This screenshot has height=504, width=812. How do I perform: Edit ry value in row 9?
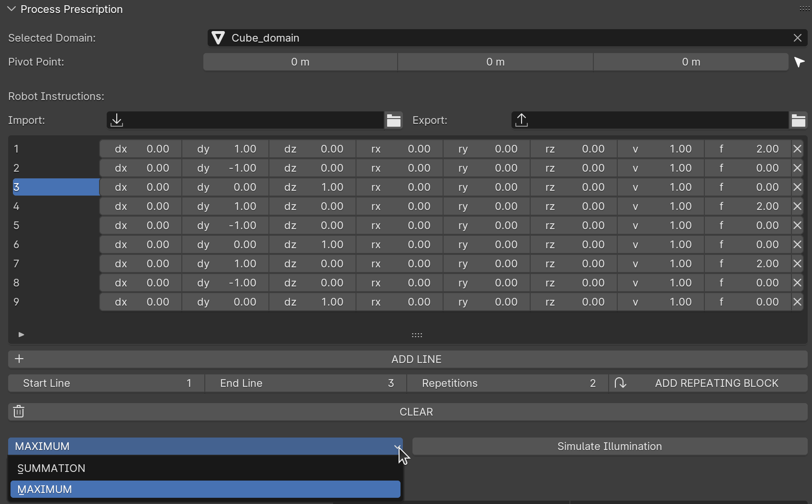[x=487, y=302]
